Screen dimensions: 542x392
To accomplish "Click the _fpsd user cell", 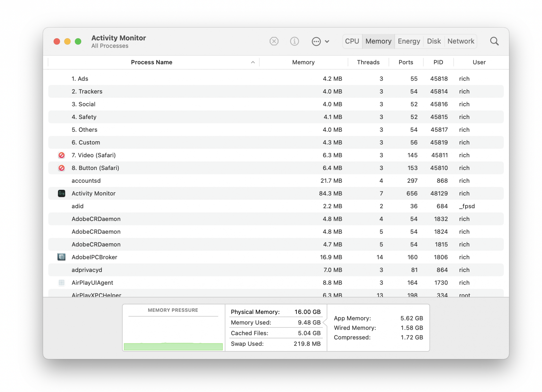I will pos(467,206).
